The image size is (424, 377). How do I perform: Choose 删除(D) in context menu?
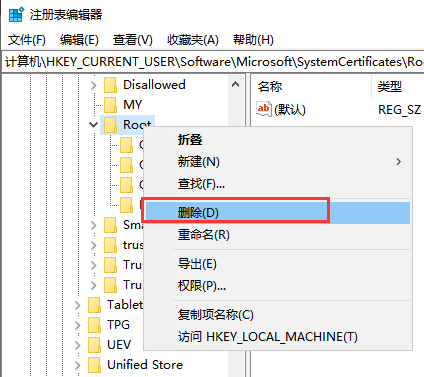[278, 213]
